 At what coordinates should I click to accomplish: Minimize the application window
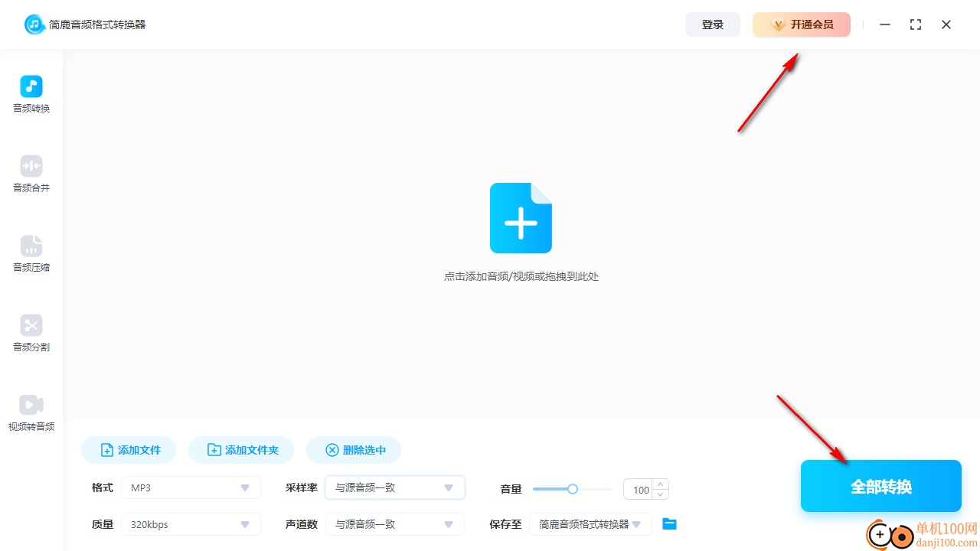point(885,24)
